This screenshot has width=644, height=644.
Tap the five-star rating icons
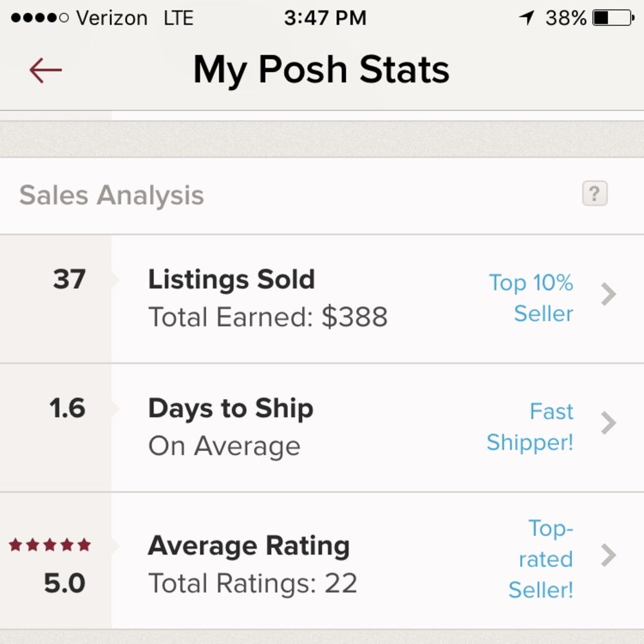coord(50,545)
